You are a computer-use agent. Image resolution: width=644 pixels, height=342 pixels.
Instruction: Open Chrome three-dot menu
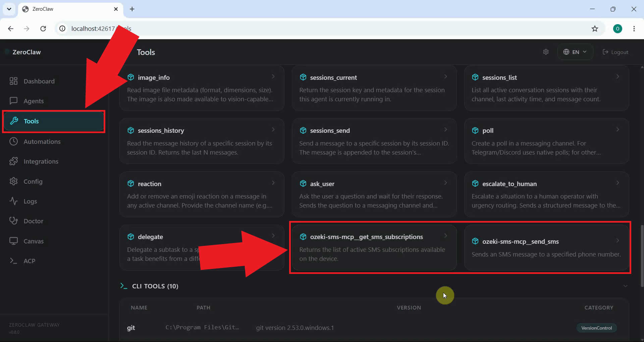click(634, 28)
